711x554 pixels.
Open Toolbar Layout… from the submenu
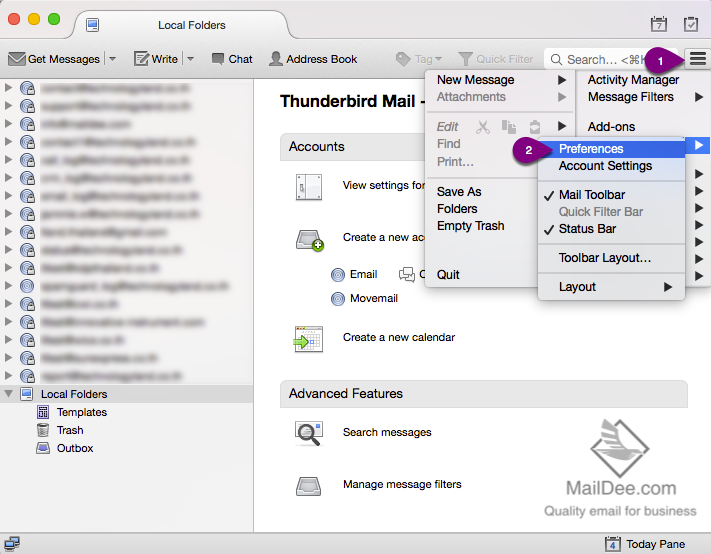click(611, 258)
